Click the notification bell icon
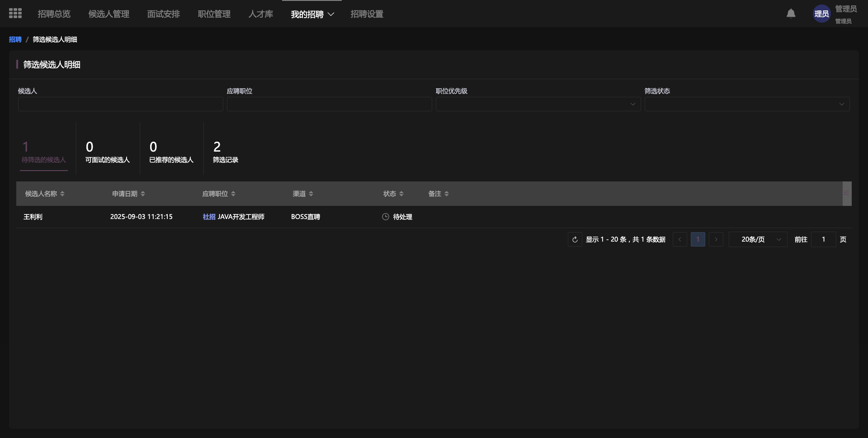The height and width of the screenshot is (438, 868). click(791, 14)
